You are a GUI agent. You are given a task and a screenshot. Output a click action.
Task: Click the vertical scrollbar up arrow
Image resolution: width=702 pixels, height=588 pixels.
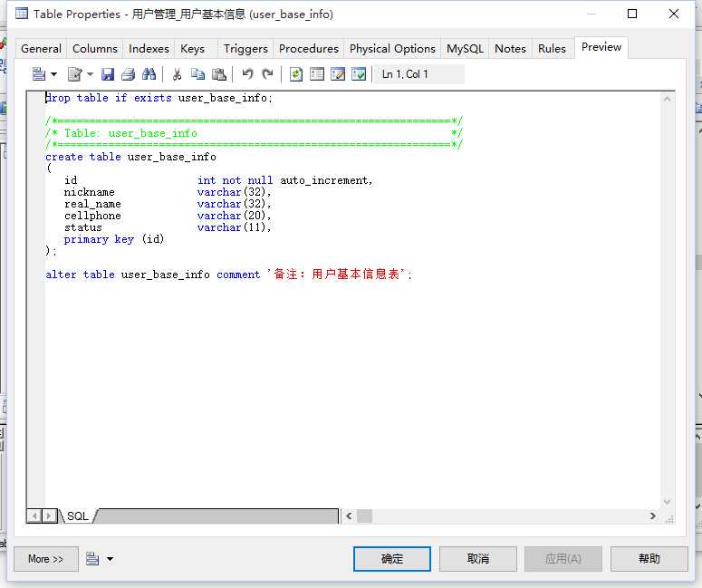point(667,99)
